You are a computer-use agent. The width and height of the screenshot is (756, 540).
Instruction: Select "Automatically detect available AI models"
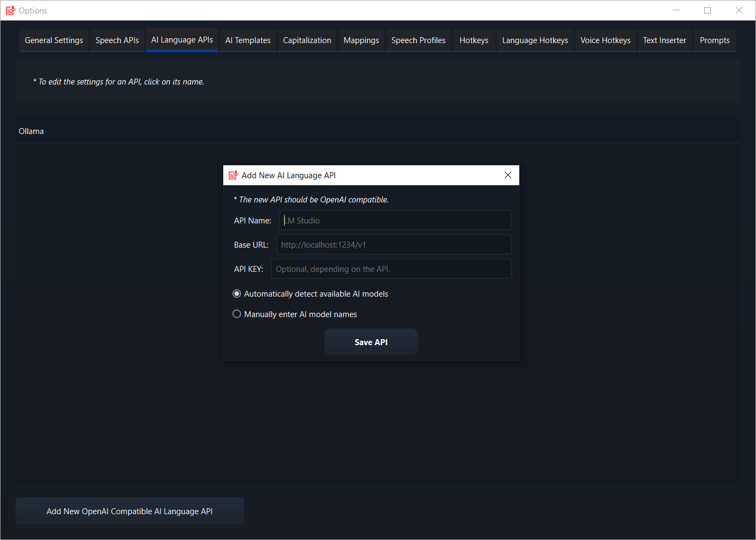coord(237,293)
